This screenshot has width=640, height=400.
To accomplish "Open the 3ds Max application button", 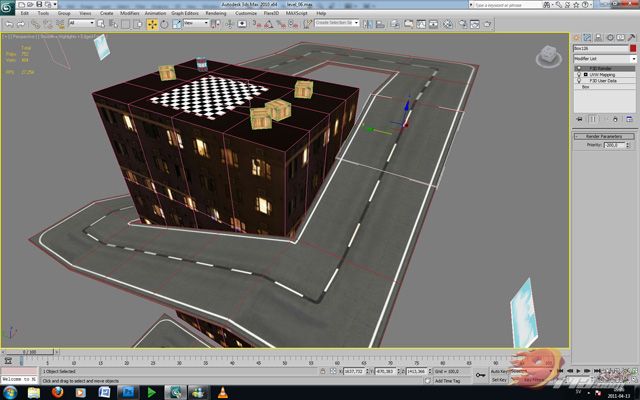I will click(9, 7).
